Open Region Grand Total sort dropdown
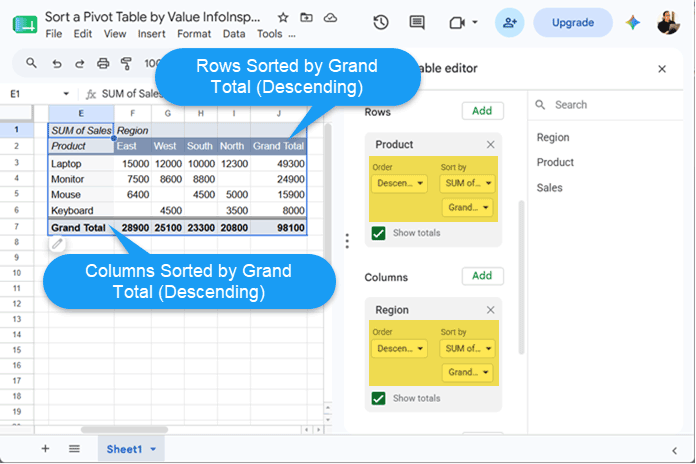This screenshot has height=464, width=696. point(467,372)
